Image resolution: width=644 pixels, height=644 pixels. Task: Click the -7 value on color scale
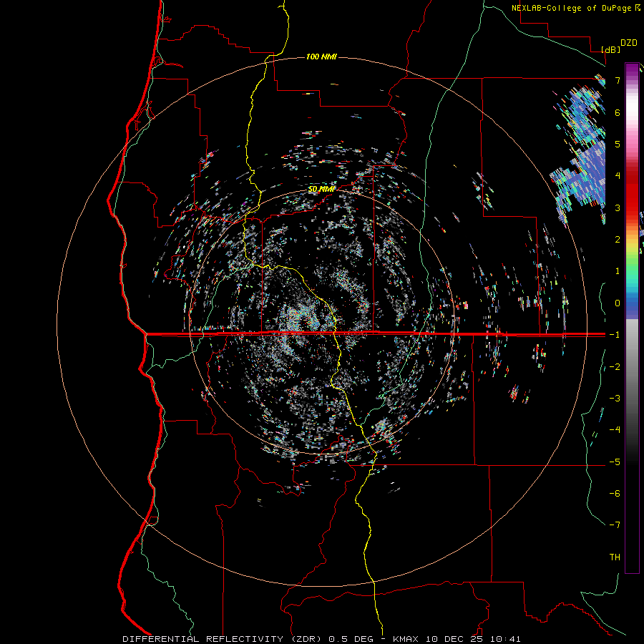coord(615,525)
